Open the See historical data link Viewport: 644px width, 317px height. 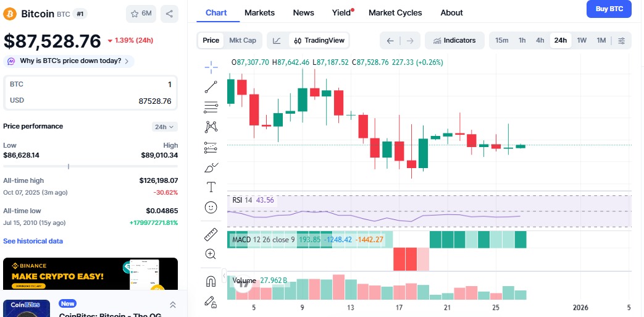pyautogui.click(x=33, y=241)
